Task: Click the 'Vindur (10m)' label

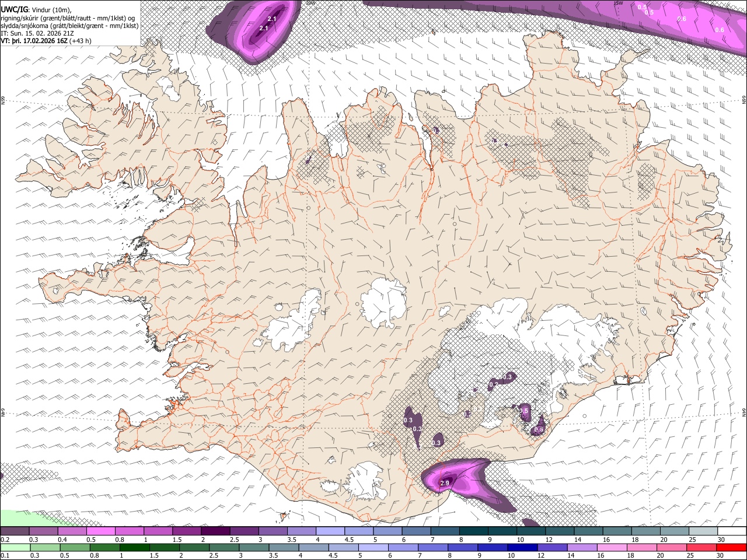Action: (51, 10)
